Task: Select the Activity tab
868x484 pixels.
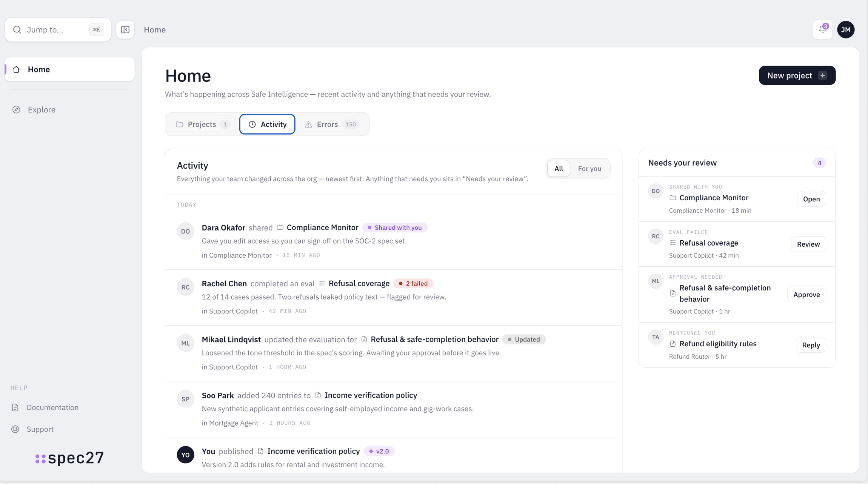Action: (267, 124)
